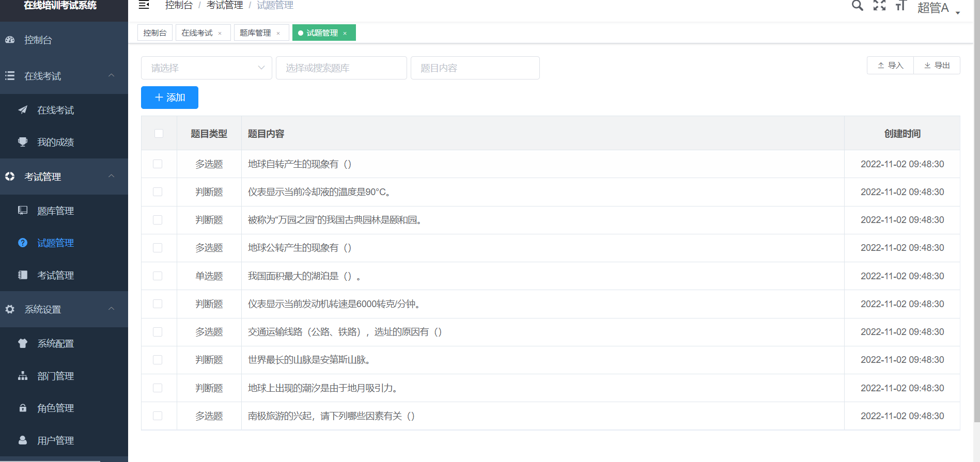Open the 超管A user menu
Viewport: 980px width, 462px height.
click(939, 7)
